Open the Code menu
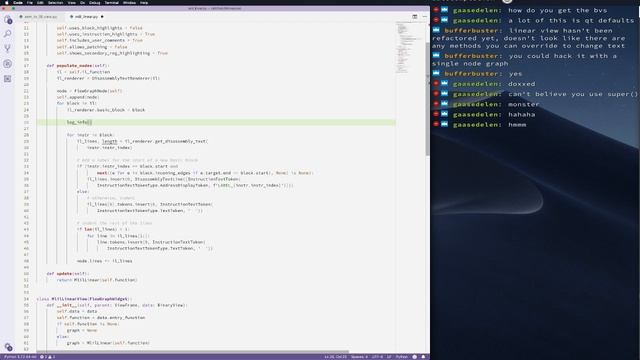640x360 pixels. click(18, 2)
